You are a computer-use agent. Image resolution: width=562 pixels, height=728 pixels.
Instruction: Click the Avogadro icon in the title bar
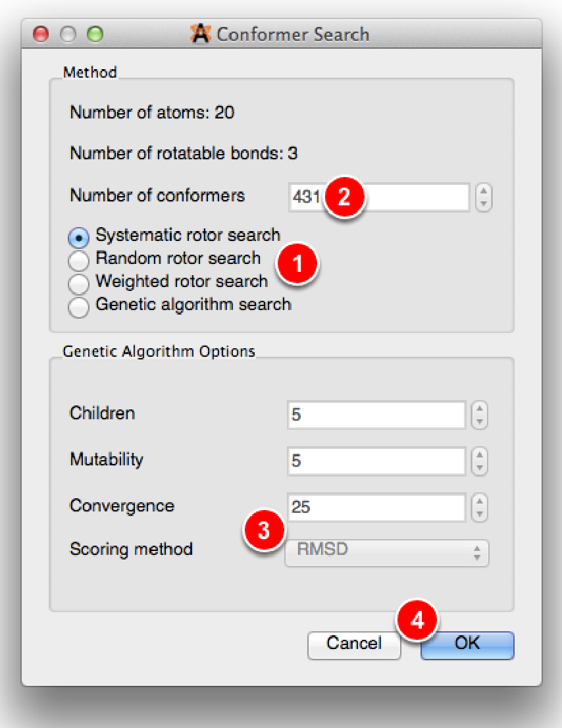click(200, 34)
